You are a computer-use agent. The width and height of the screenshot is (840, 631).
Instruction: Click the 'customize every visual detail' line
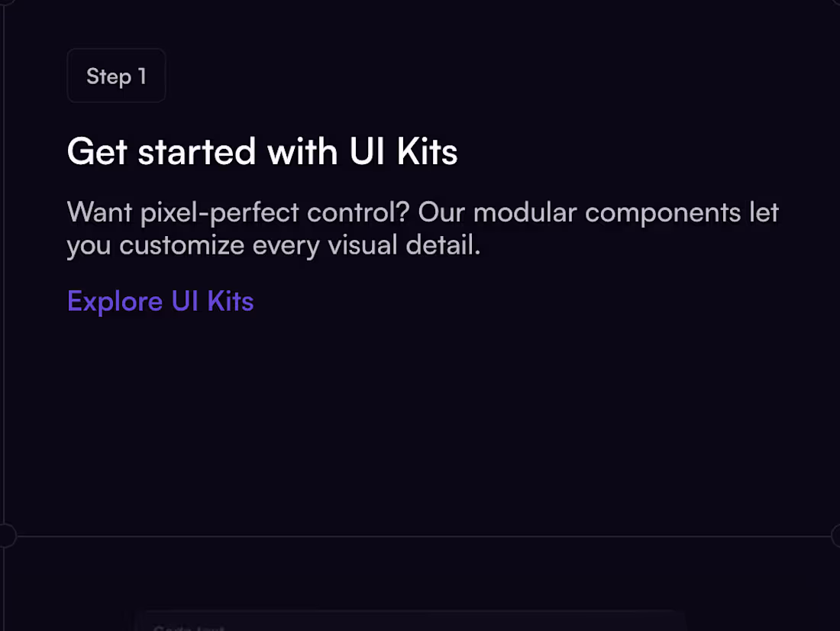(x=299, y=246)
